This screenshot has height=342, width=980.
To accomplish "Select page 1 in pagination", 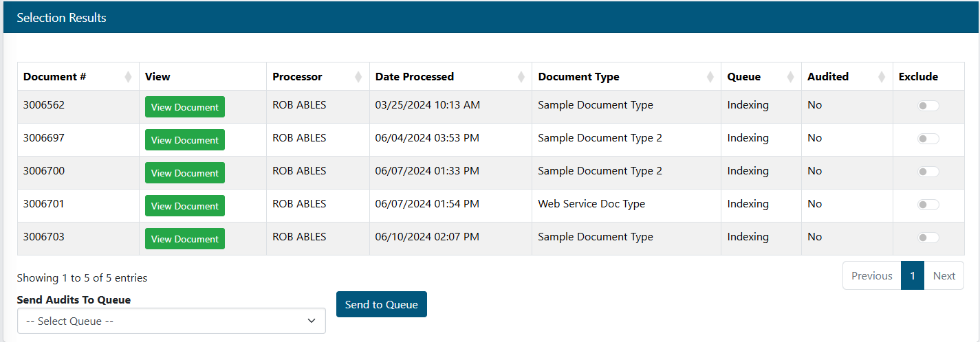I will 912,275.
